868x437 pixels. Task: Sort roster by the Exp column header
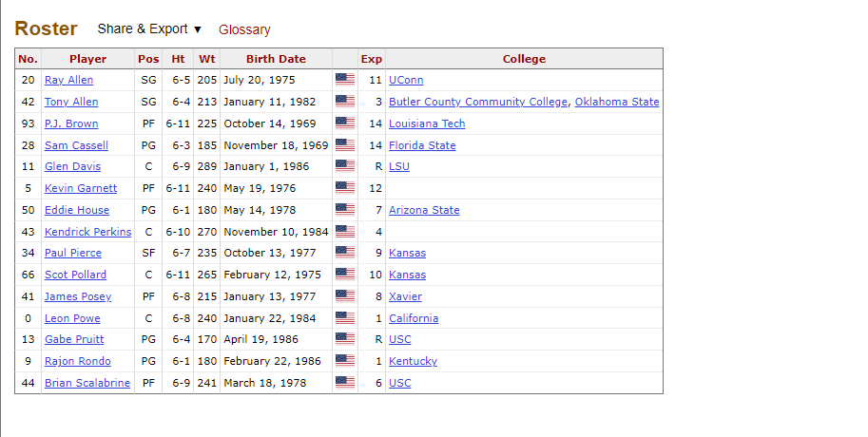tap(372, 59)
